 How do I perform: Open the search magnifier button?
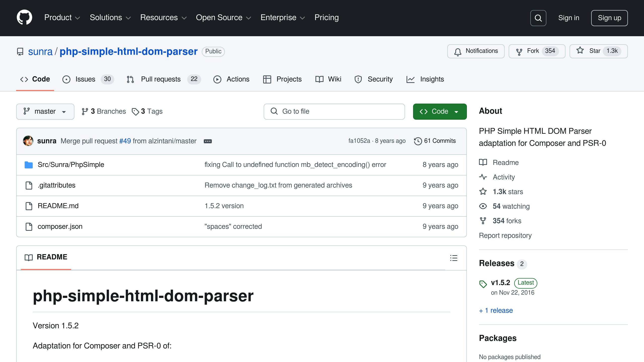(538, 18)
